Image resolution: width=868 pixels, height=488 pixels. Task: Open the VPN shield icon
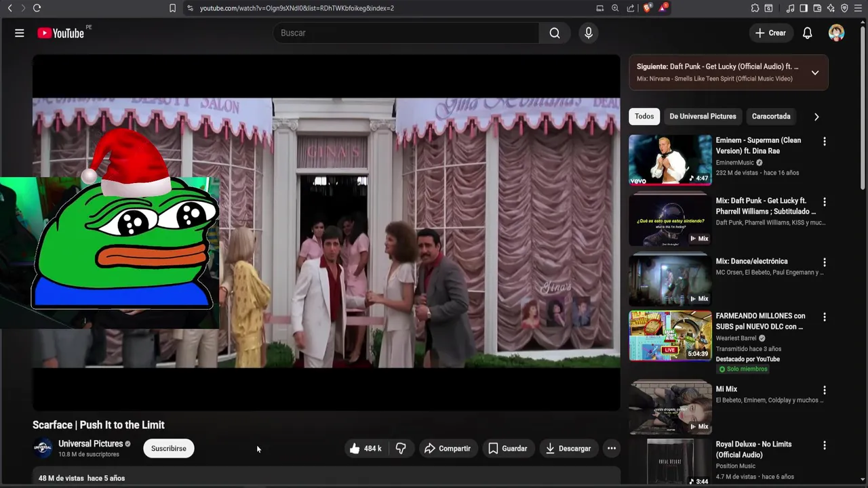pos(844,8)
